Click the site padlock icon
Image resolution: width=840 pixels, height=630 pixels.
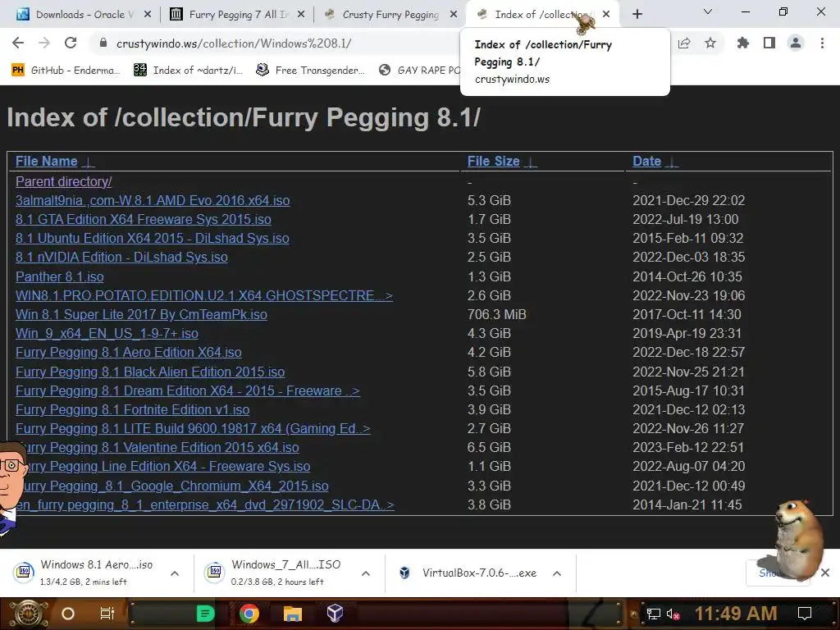pyautogui.click(x=103, y=43)
